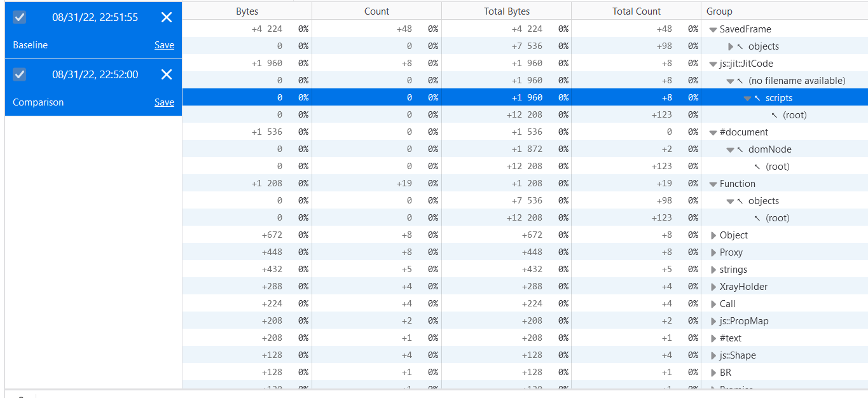Click +288 bytes value in XrayHolder row

[272, 287]
